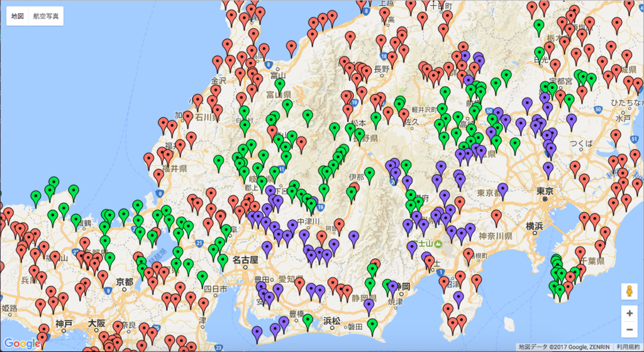Click the 金沢 city label

click(217, 80)
